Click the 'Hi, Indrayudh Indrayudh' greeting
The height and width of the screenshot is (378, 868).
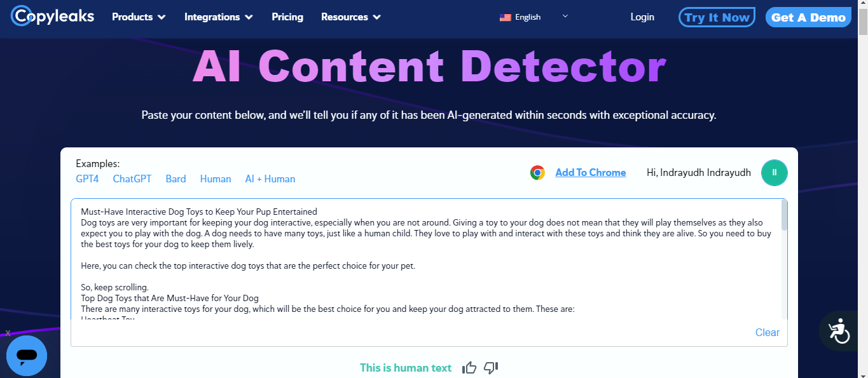(x=699, y=173)
